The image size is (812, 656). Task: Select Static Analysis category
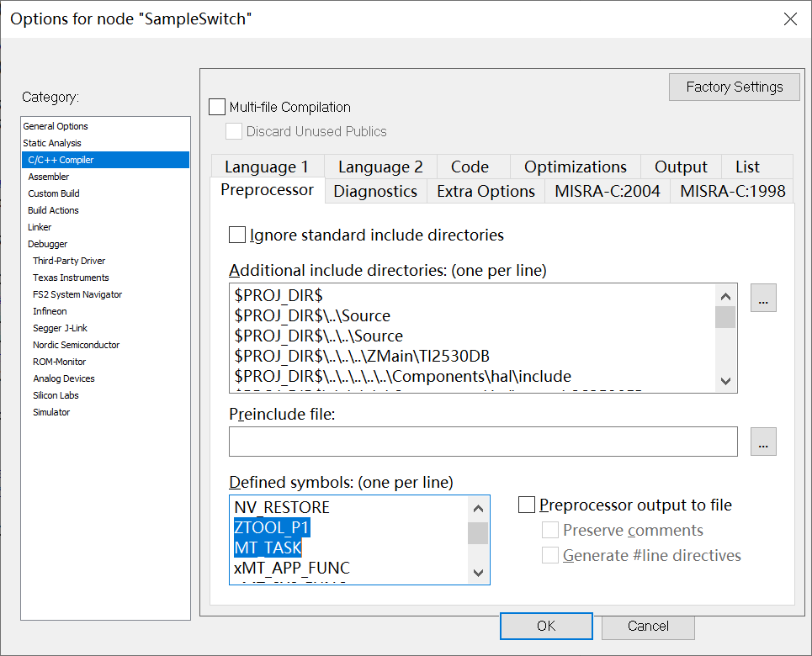[x=106, y=143]
